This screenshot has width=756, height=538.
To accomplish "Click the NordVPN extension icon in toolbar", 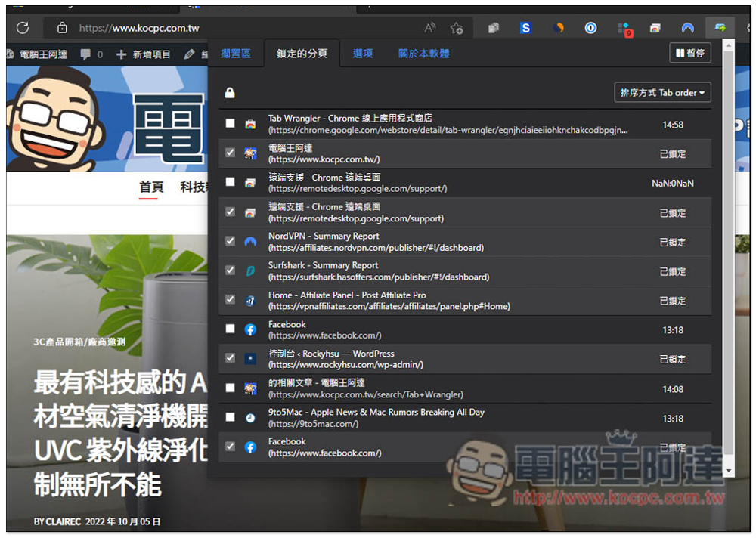I will point(687,28).
